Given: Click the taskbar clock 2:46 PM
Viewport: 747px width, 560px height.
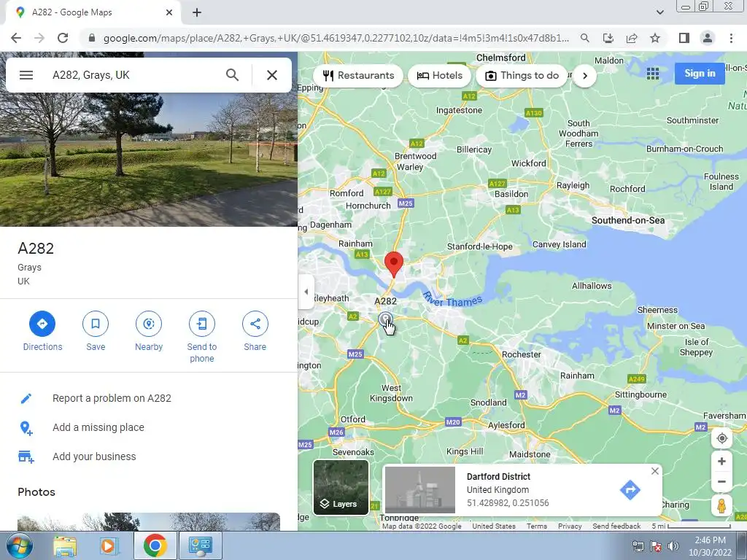Looking at the screenshot, I should pyautogui.click(x=710, y=546).
